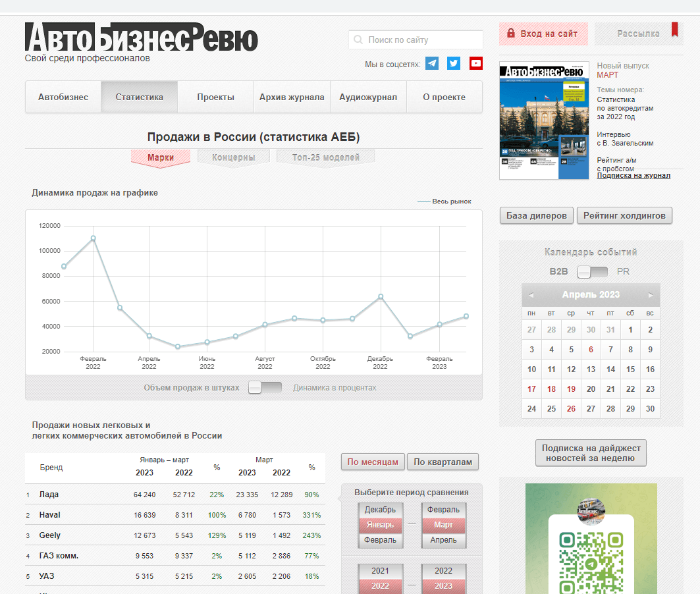
Task: Click the Telegram QR code banner
Action: click(591, 539)
